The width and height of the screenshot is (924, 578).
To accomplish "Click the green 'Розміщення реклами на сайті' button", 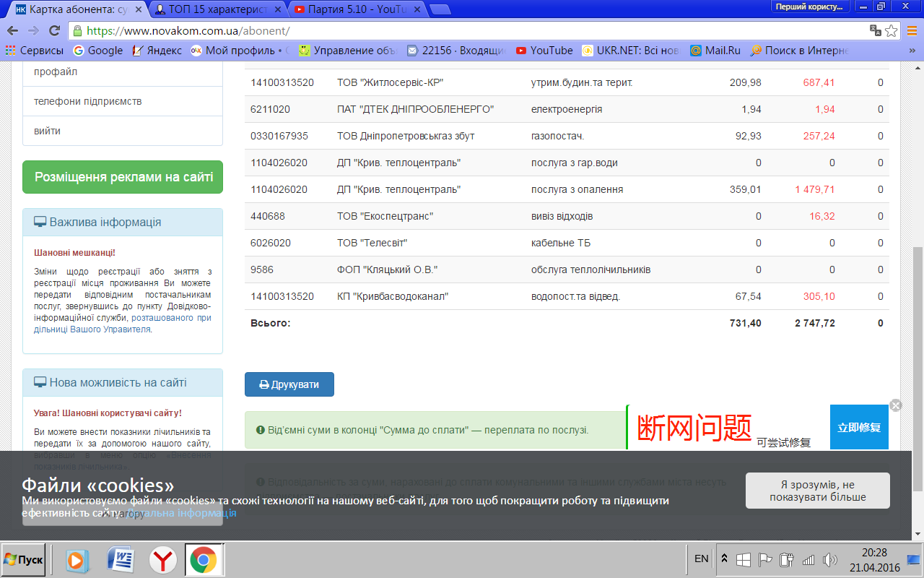I will [123, 177].
